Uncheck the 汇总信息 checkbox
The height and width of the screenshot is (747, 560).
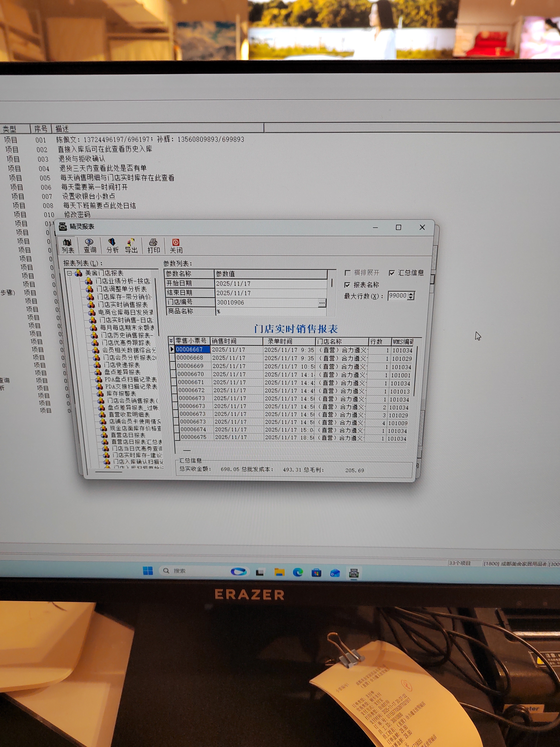[392, 273]
